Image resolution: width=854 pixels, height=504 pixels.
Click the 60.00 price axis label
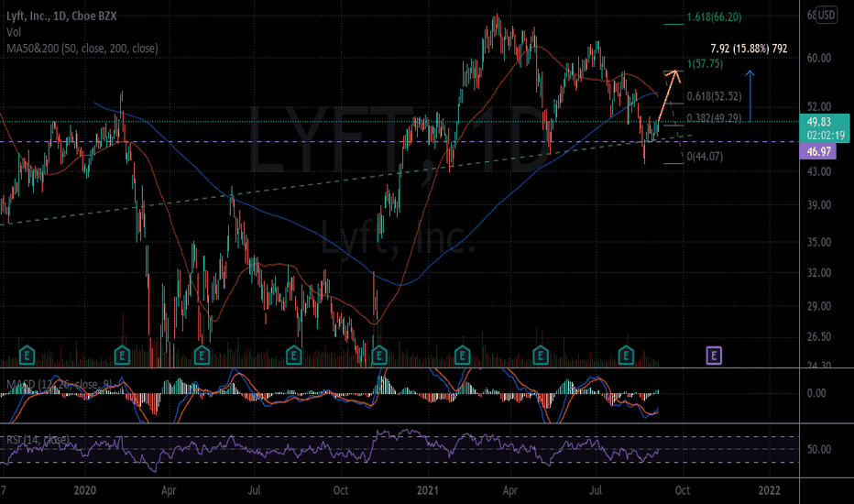coord(818,58)
